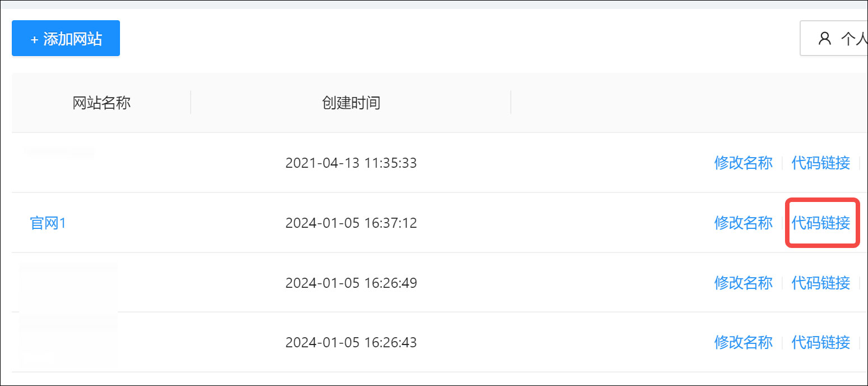
Task: Click the blurred site name in the 16:26:49 row
Action: 68,282
